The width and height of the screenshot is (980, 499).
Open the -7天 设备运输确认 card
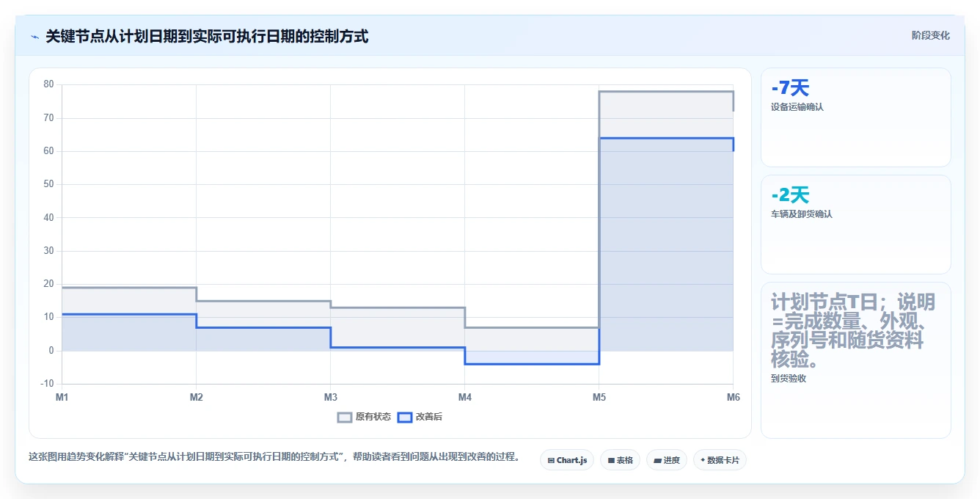coord(855,117)
